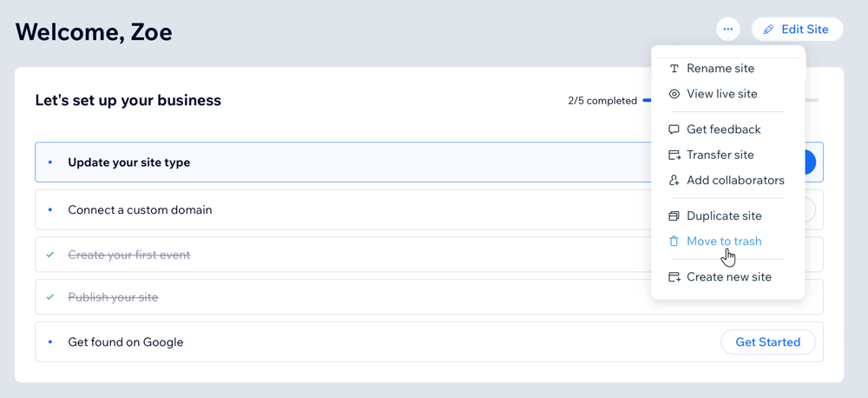Click the speech bubble Get feedback icon
The height and width of the screenshot is (398, 868).
pos(674,129)
